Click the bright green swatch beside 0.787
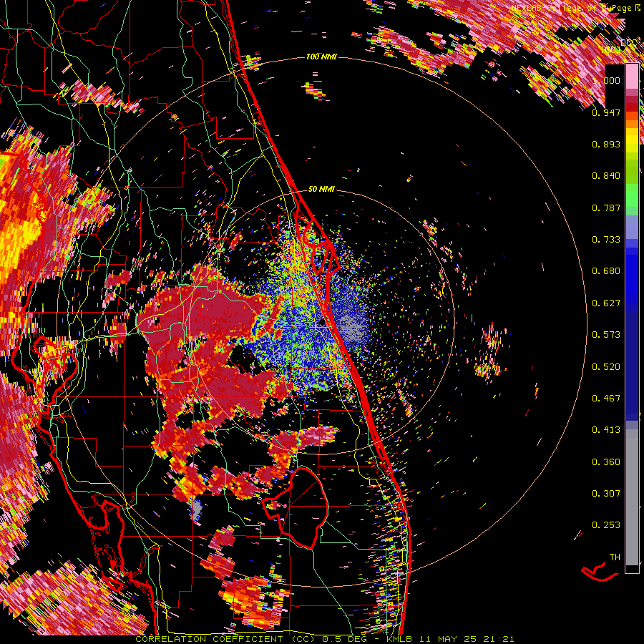Image resolution: width=644 pixels, height=644 pixels. click(632, 197)
